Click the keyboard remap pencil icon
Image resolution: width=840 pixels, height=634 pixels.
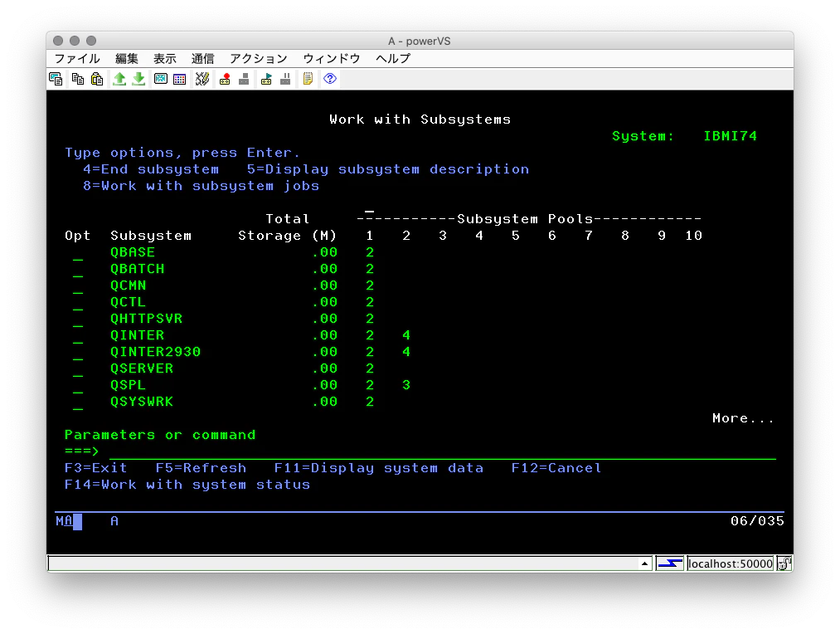(202, 79)
